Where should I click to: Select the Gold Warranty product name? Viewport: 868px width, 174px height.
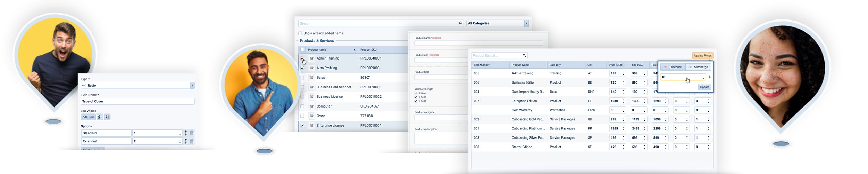click(x=522, y=110)
